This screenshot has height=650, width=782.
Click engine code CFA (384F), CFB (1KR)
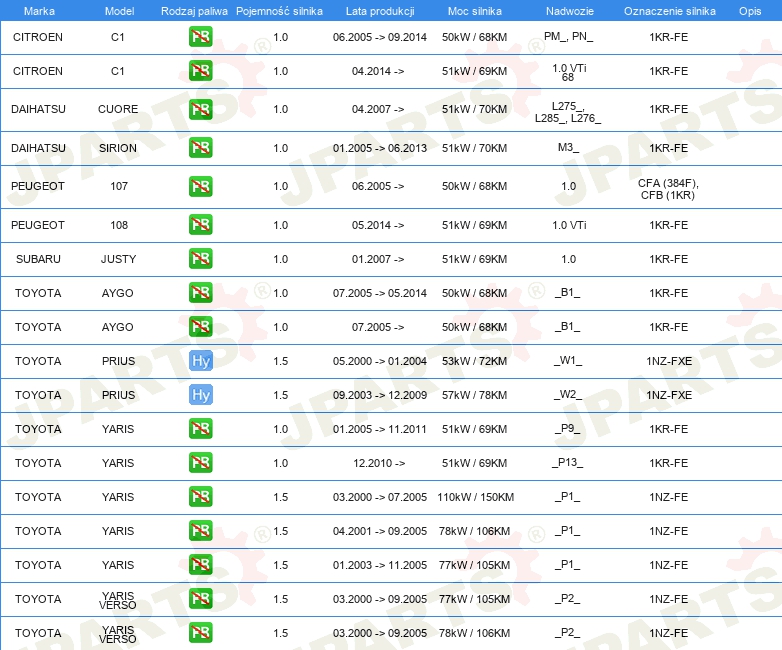tap(668, 189)
